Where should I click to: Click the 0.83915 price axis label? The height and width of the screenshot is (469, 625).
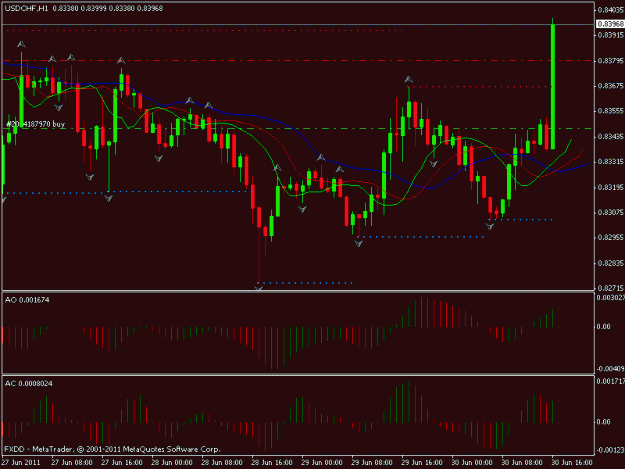pyautogui.click(x=611, y=35)
